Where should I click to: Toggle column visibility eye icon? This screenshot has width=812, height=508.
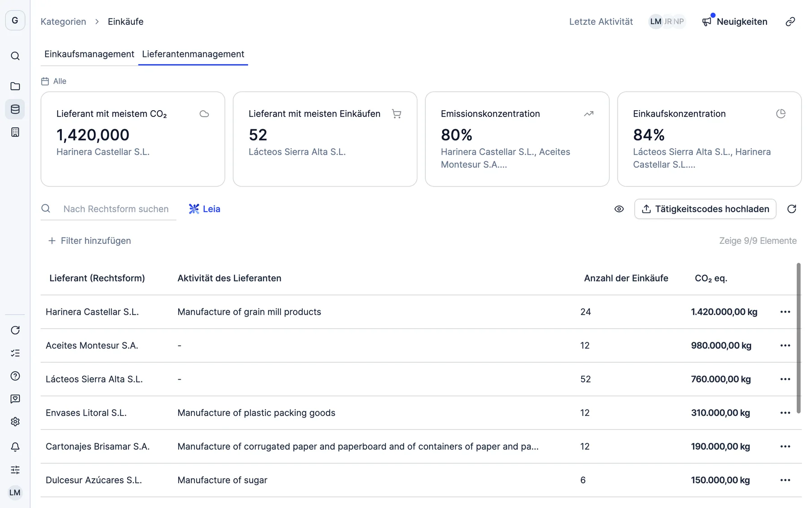click(619, 209)
